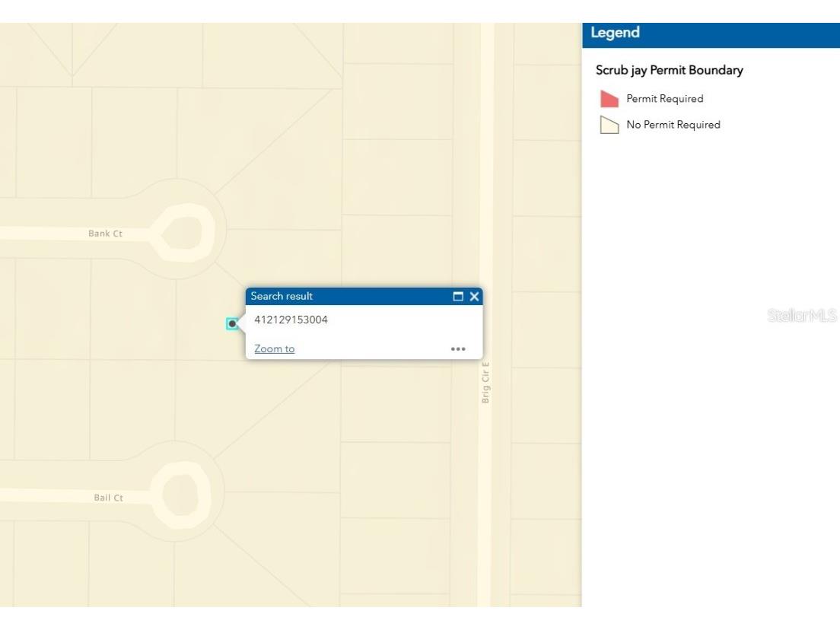Click parcel number 412129153004 in popup
This screenshot has height=630, width=840.
(x=291, y=320)
